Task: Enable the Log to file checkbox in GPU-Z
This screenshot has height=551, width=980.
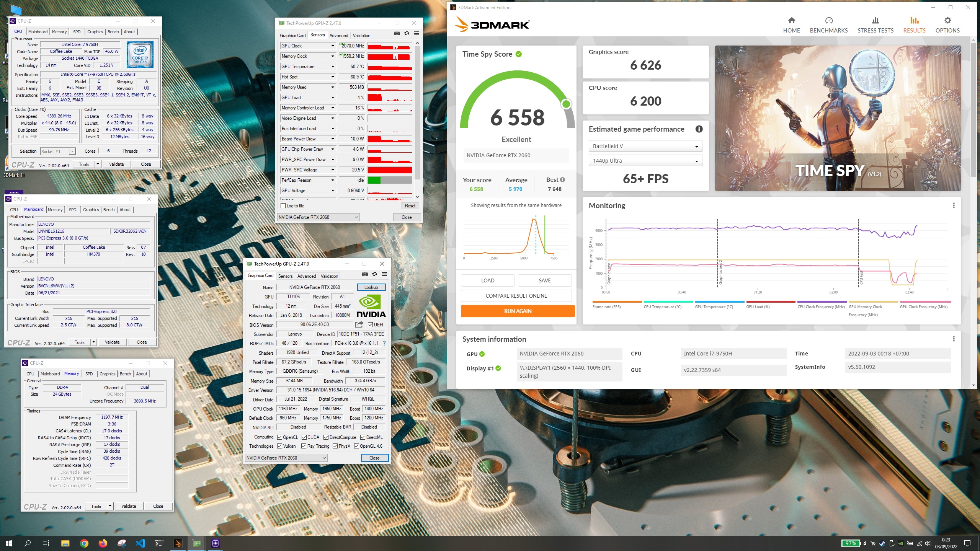Action: (283, 206)
